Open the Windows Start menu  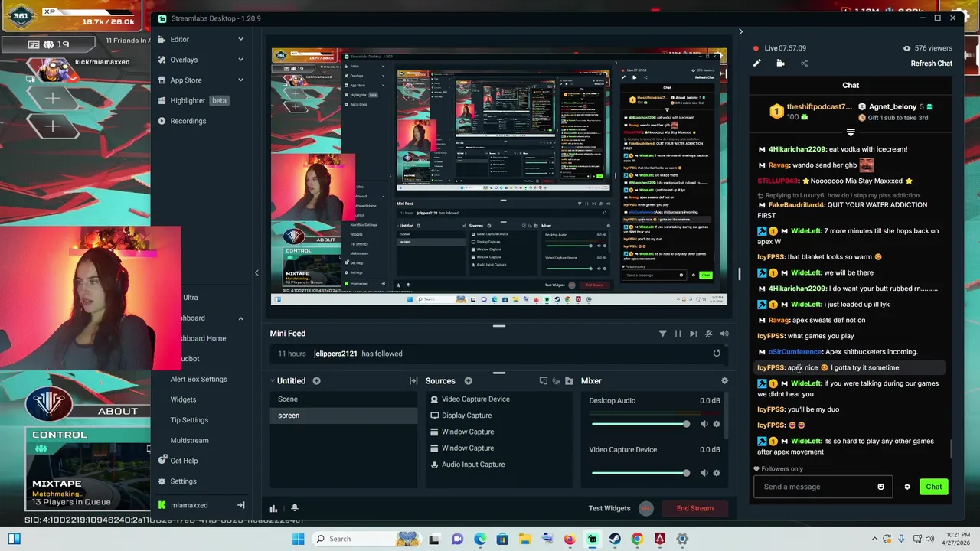tap(298, 539)
